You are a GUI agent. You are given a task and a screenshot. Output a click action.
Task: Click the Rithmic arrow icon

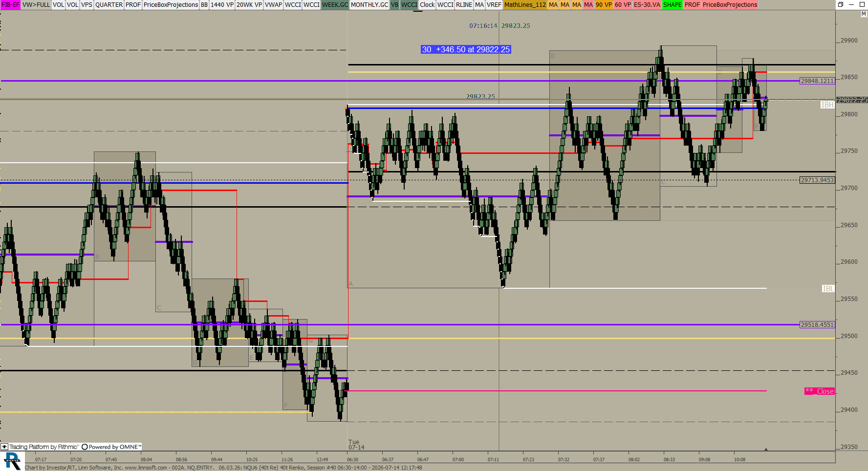[4, 447]
